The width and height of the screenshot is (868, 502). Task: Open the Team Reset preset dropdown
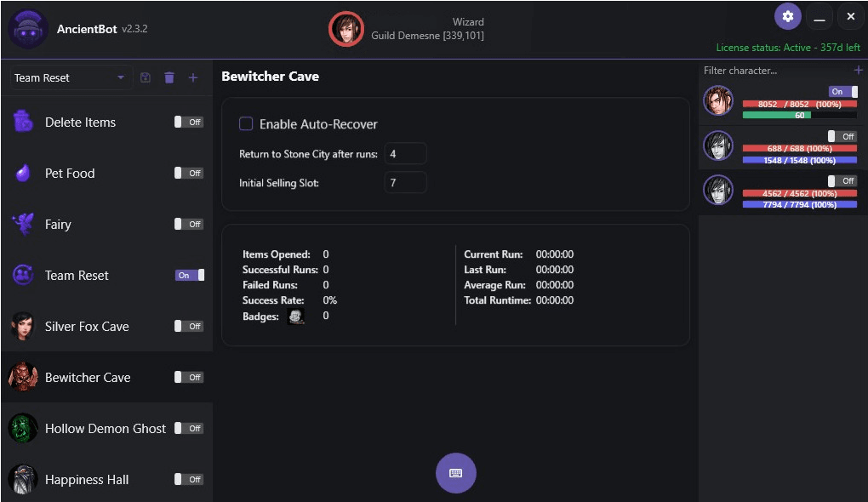pyautogui.click(x=68, y=77)
